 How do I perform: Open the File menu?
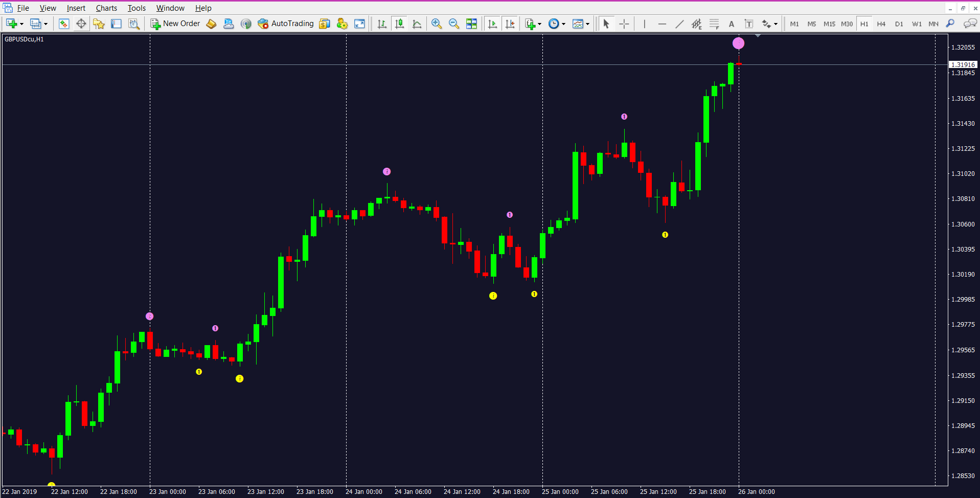pos(23,8)
